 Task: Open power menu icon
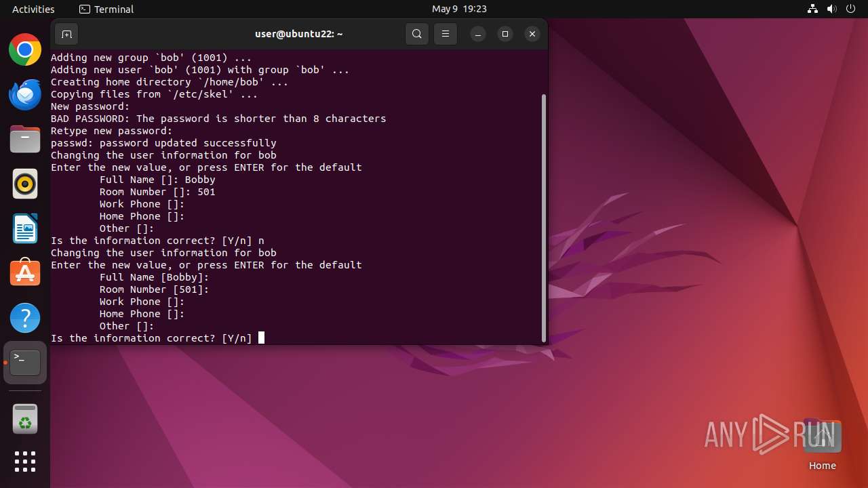point(850,9)
